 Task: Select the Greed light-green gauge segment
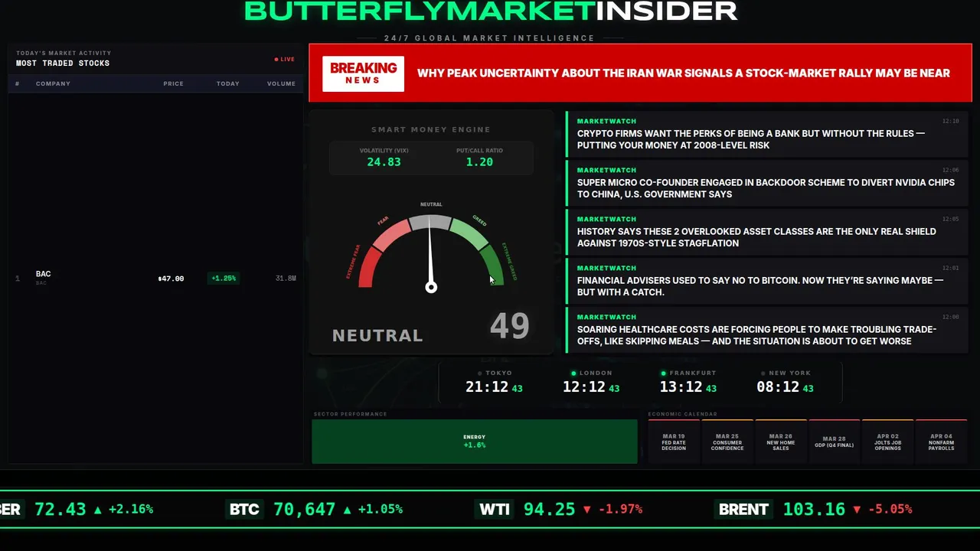point(470,233)
